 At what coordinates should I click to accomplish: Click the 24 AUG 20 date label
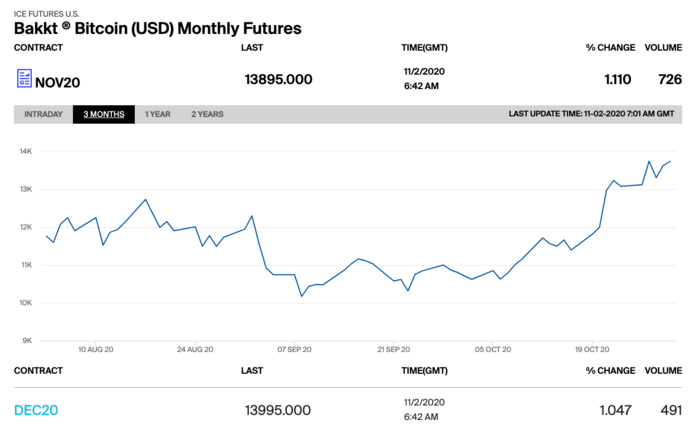195,350
